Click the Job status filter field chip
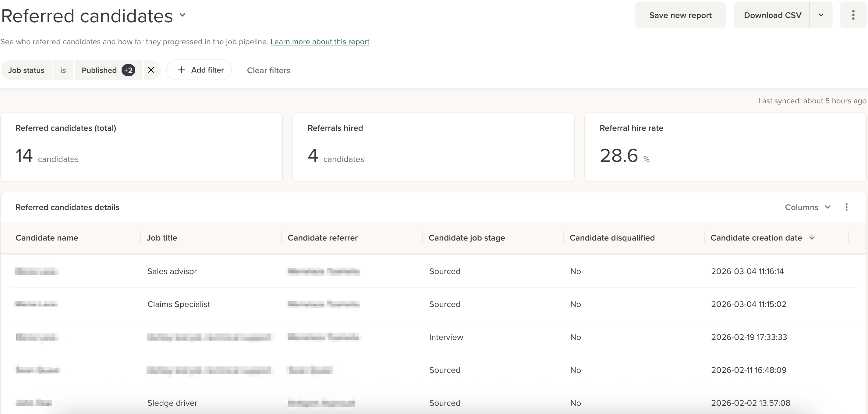Image resolution: width=868 pixels, height=414 pixels. coord(26,70)
